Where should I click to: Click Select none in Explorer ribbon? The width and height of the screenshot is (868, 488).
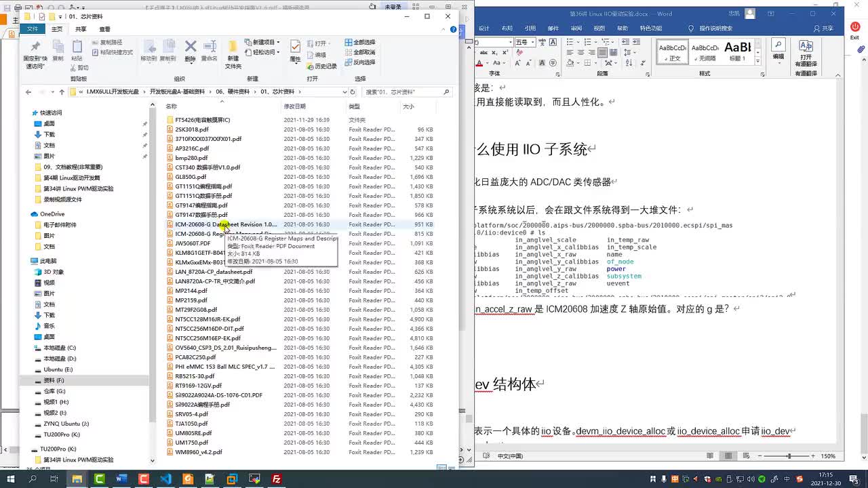coord(359,52)
